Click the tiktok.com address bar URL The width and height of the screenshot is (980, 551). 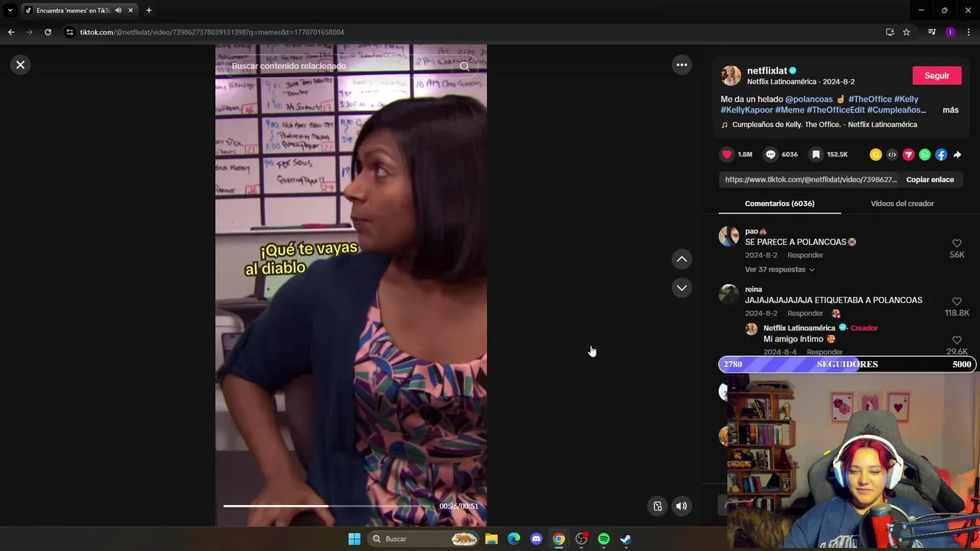point(212,32)
